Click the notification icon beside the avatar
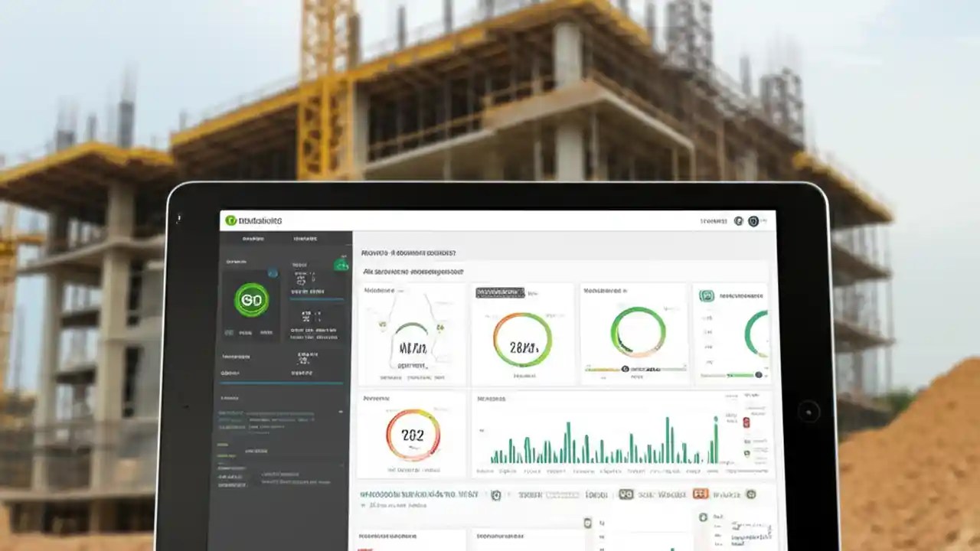This screenshot has width=980, height=551. point(738,222)
